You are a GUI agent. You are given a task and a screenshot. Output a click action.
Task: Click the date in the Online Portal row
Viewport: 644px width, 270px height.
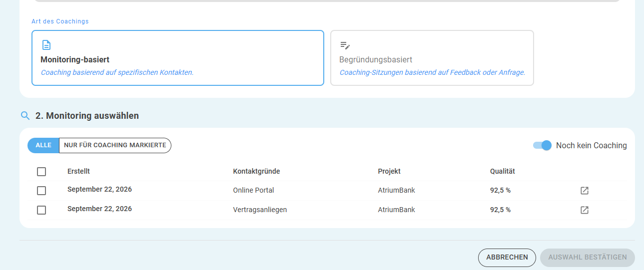tap(99, 190)
